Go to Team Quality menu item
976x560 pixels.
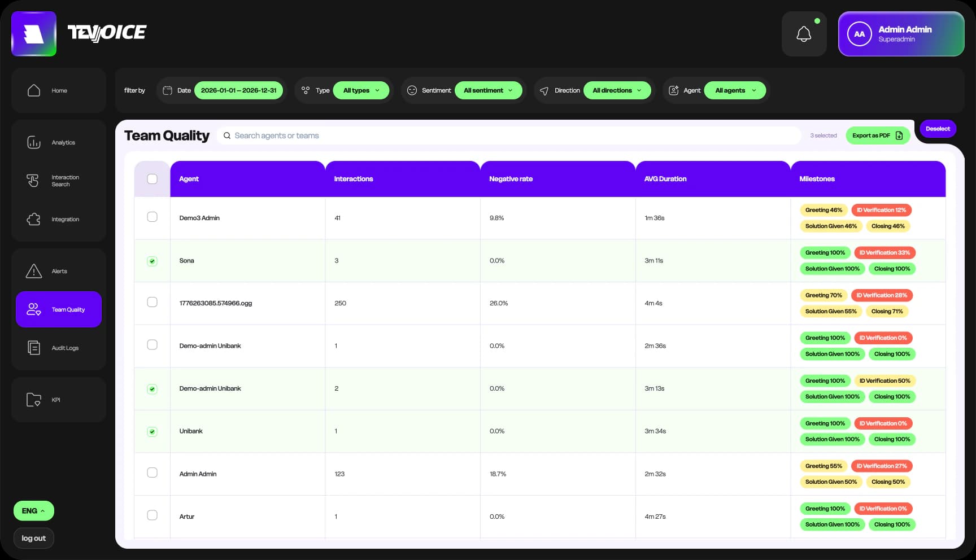tap(59, 309)
